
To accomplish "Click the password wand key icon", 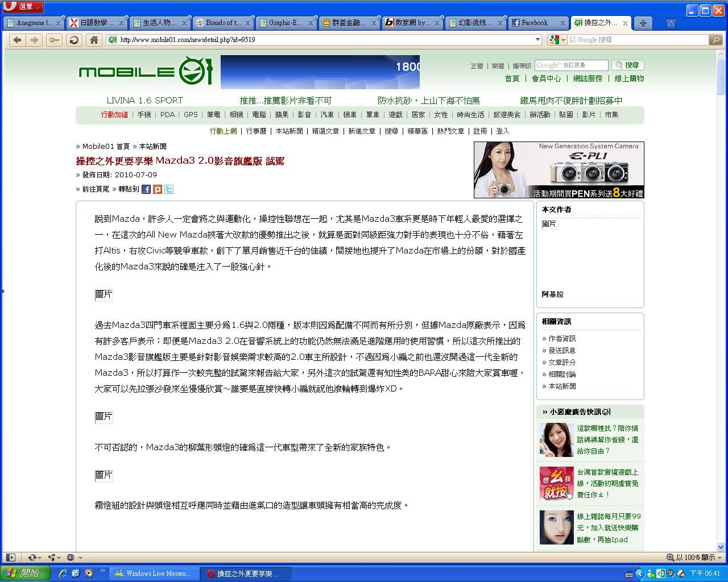I will [55, 40].
